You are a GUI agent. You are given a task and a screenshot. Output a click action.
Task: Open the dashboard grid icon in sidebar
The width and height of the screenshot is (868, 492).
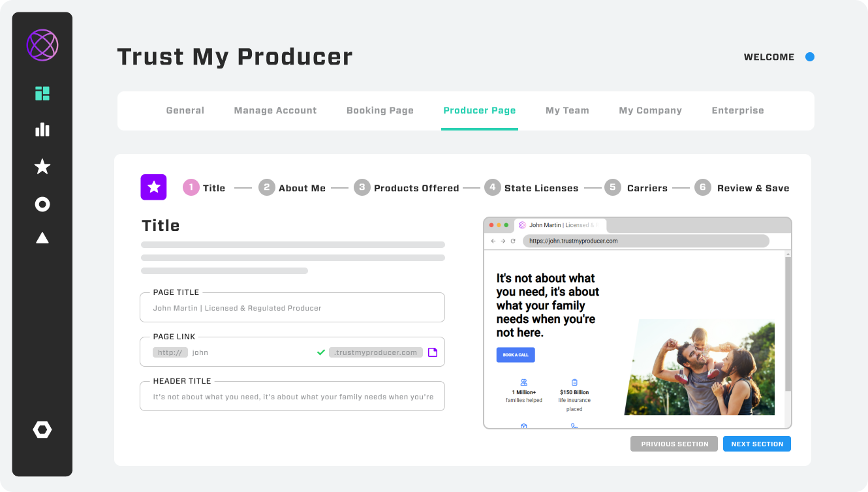(42, 93)
